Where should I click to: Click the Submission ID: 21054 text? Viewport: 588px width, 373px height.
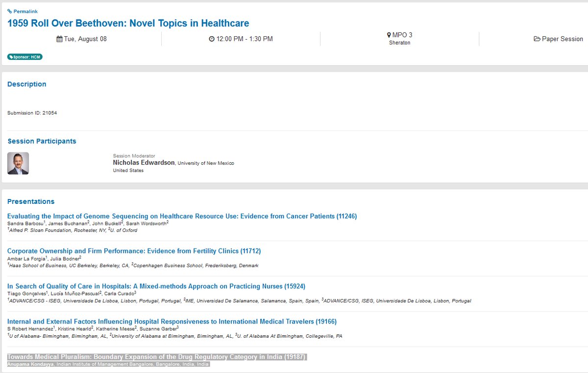[31, 112]
